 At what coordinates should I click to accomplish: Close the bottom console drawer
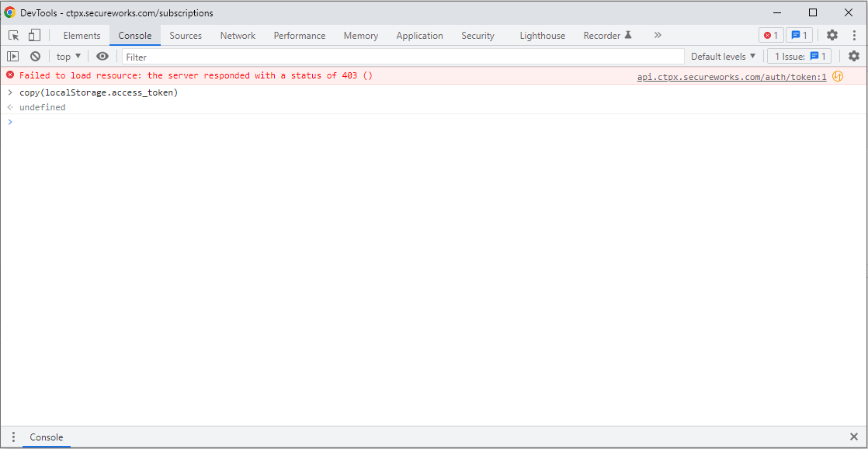coord(854,437)
